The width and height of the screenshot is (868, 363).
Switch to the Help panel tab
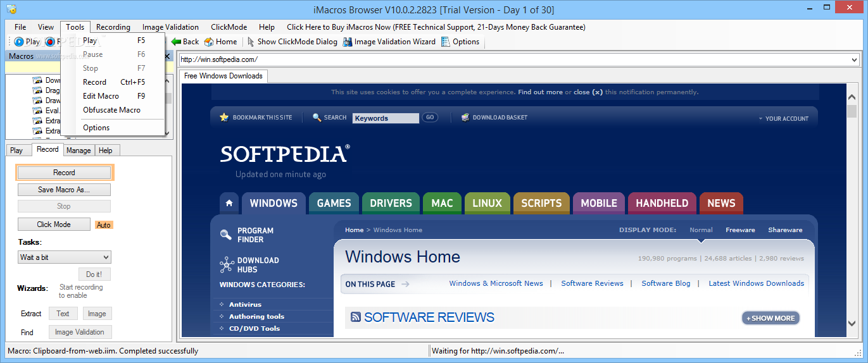coord(106,151)
